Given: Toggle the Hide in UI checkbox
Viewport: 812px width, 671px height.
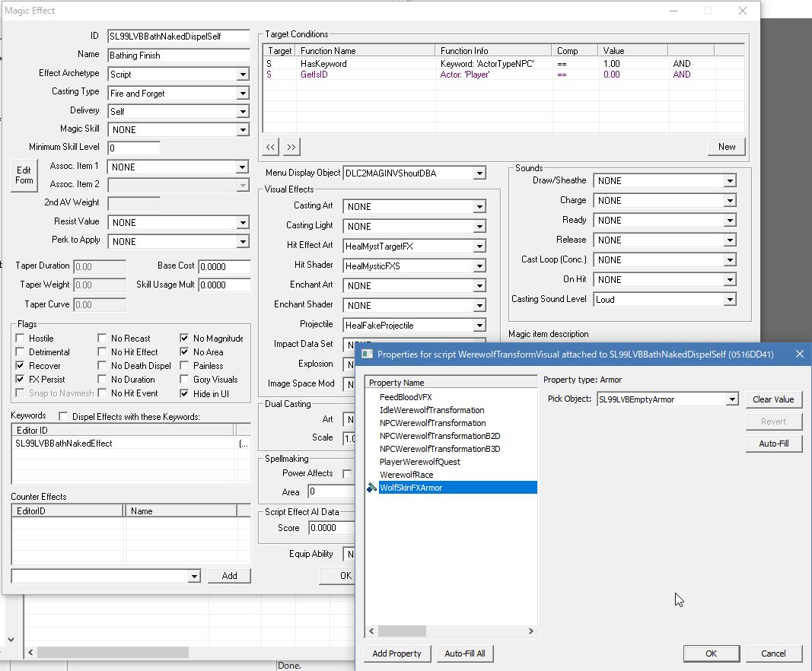Looking at the screenshot, I should [185, 393].
